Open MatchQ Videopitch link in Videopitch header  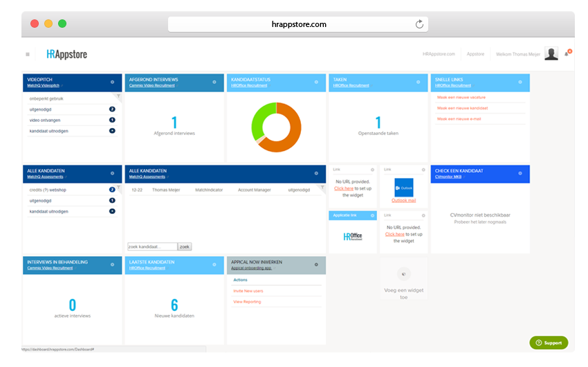[x=43, y=86]
